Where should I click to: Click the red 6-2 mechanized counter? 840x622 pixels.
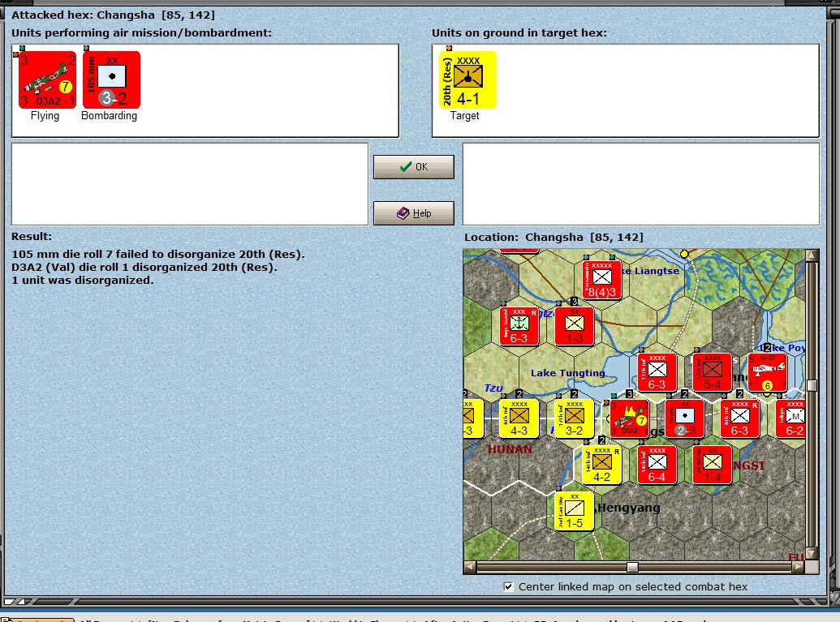[790, 418]
